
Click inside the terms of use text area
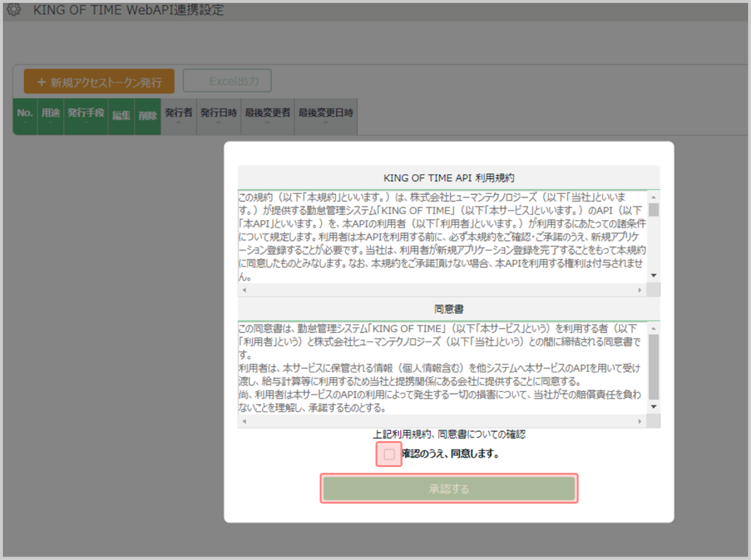click(442, 236)
